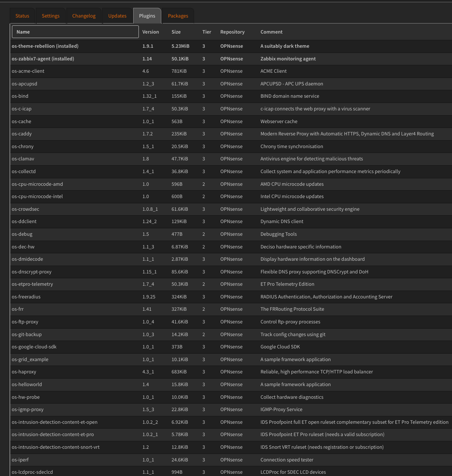Viewport: 452px width, 476px height.
Task: View the Changelog tab
Action: click(x=84, y=16)
